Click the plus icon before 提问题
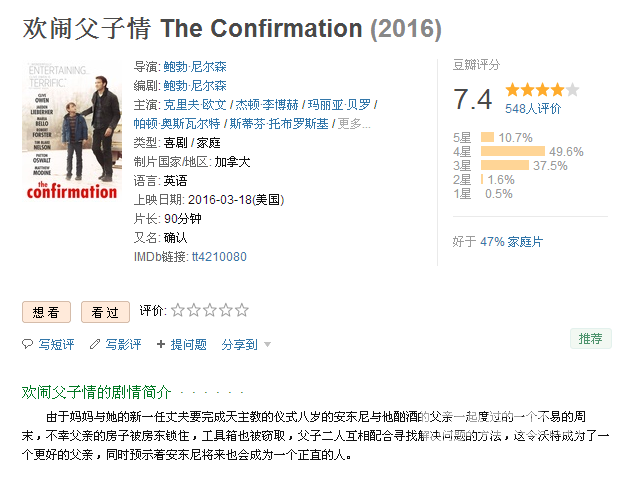The height and width of the screenshot is (477, 630). click(x=161, y=344)
